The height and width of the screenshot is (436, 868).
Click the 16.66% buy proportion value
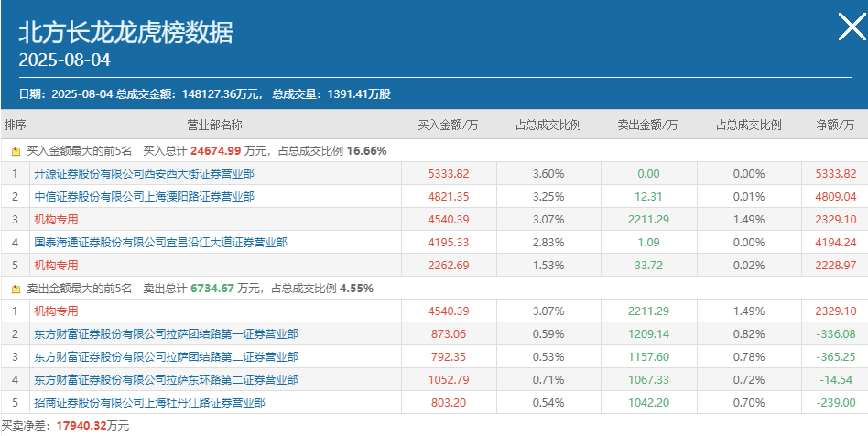tap(367, 151)
